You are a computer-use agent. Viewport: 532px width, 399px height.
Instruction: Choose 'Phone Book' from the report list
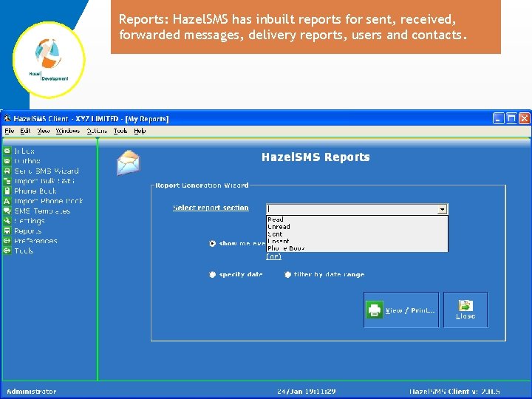click(x=357, y=248)
